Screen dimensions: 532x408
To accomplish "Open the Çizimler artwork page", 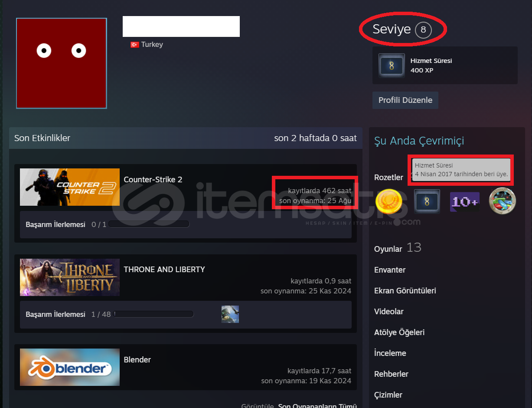I will (x=388, y=395).
